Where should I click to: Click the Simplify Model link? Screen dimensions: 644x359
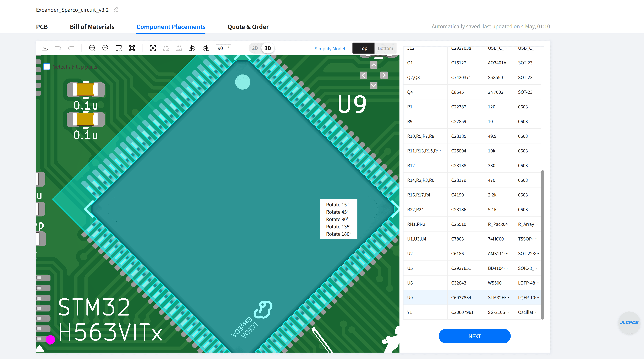[330, 48]
